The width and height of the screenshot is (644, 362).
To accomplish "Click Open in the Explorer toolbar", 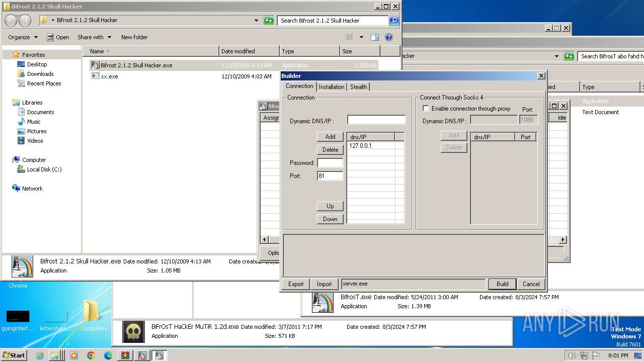I will [x=58, y=37].
